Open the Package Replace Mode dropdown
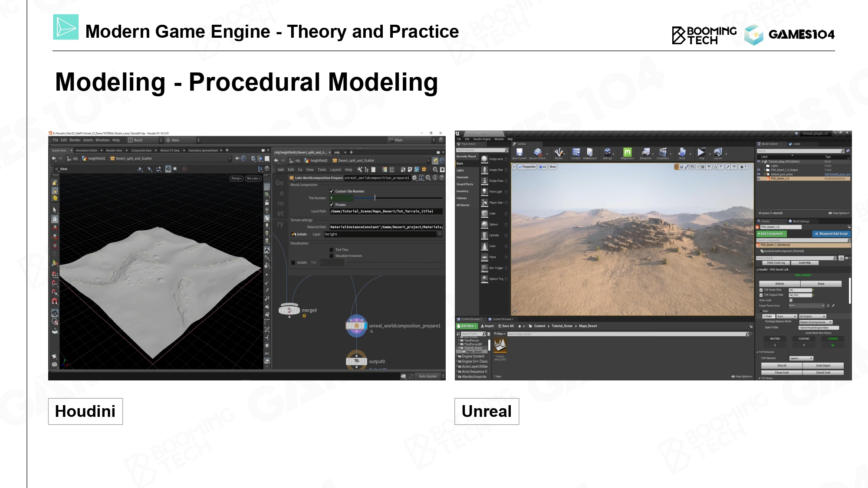Image resolution: width=868 pixels, height=488 pixels. (816, 322)
